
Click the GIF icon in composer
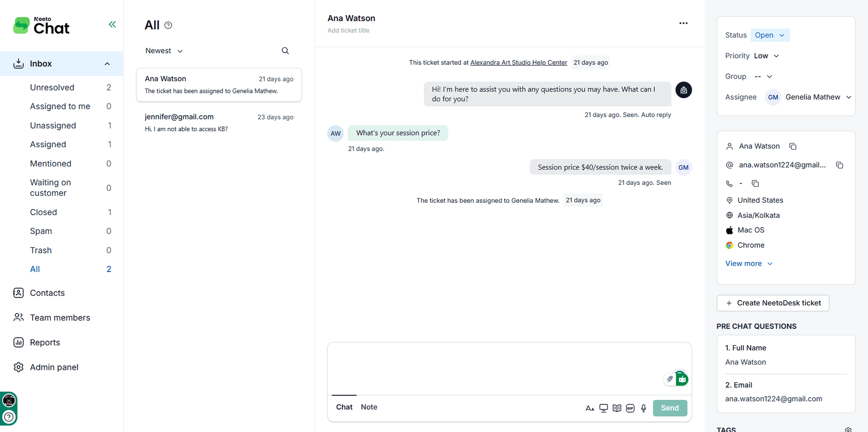630,408
